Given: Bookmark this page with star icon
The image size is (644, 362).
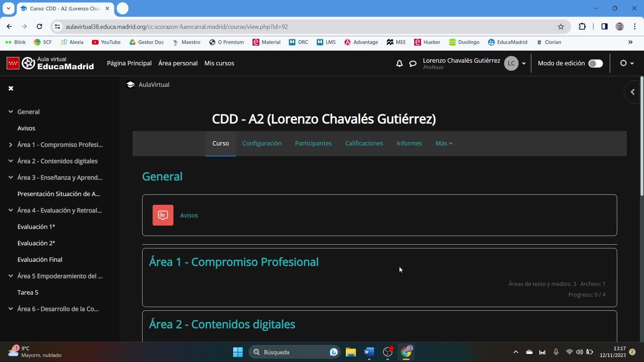Looking at the screenshot, I should click(x=561, y=27).
